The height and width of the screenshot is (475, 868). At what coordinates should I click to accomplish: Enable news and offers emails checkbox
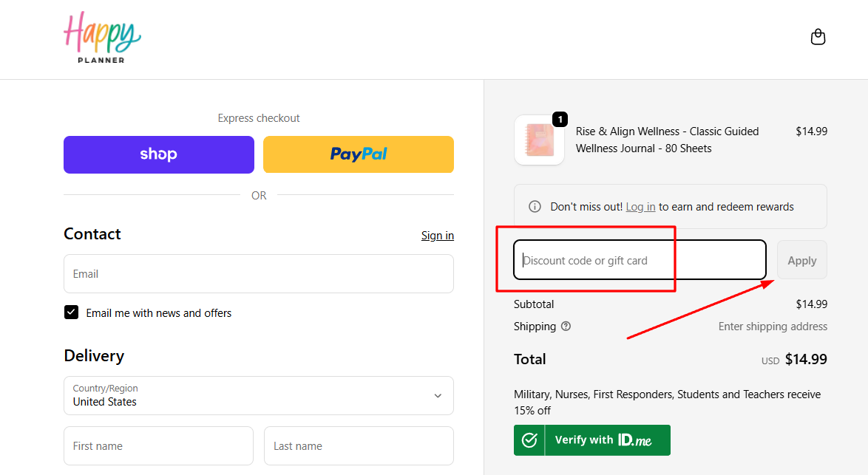pyautogui.click(x=71, y=312)
